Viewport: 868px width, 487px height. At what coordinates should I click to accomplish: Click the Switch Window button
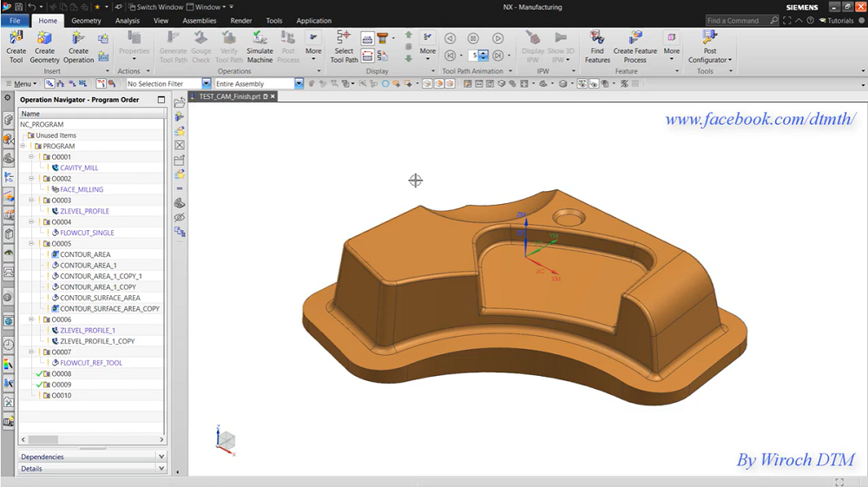155,7
